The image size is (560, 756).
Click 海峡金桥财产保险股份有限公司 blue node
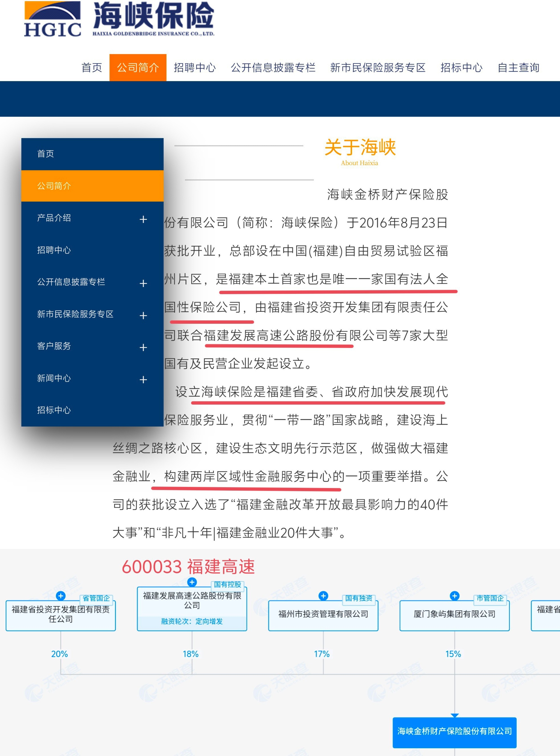[454, 731]
